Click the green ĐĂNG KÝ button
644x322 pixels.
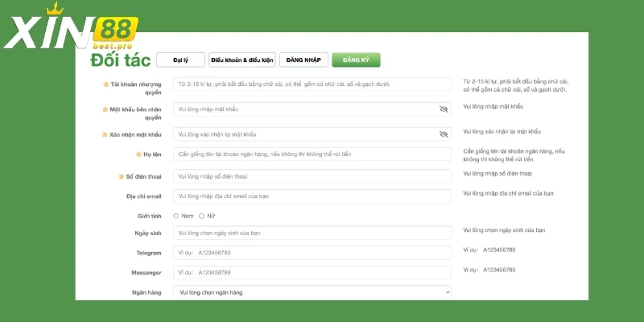(x=356, y=60)
